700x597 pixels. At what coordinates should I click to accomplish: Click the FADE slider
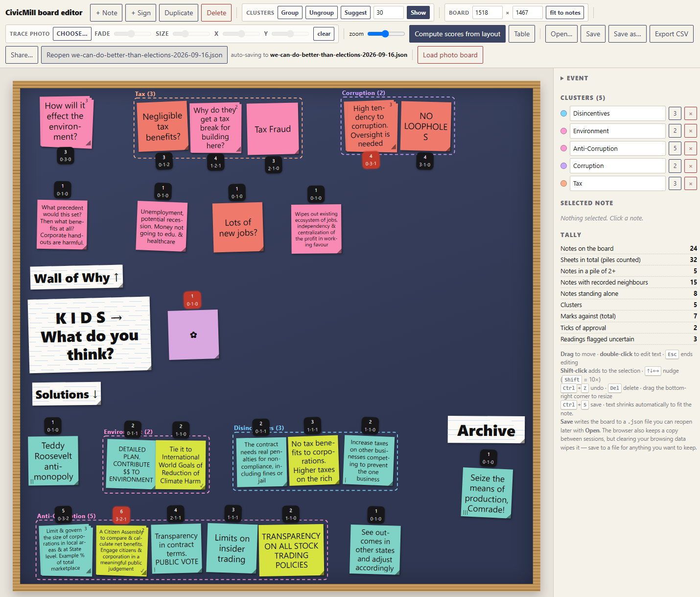[x=132, y=34]
